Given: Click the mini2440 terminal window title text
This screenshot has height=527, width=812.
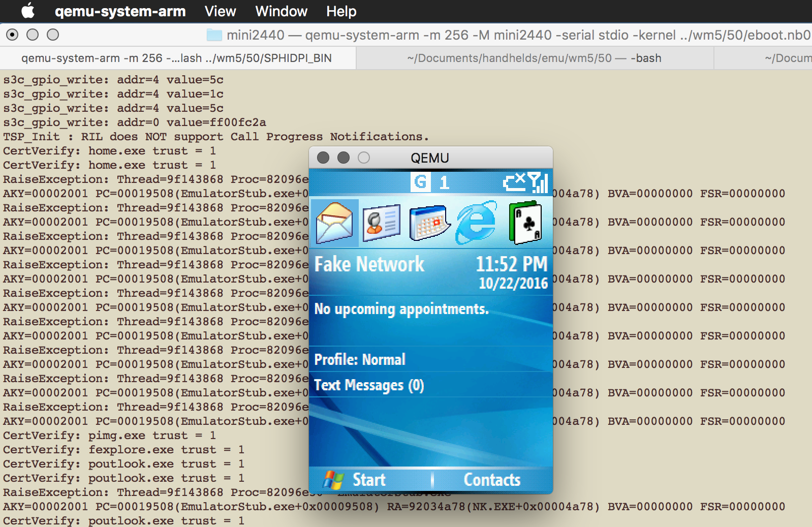Looking at the screenshot, I should click(518, 35).
